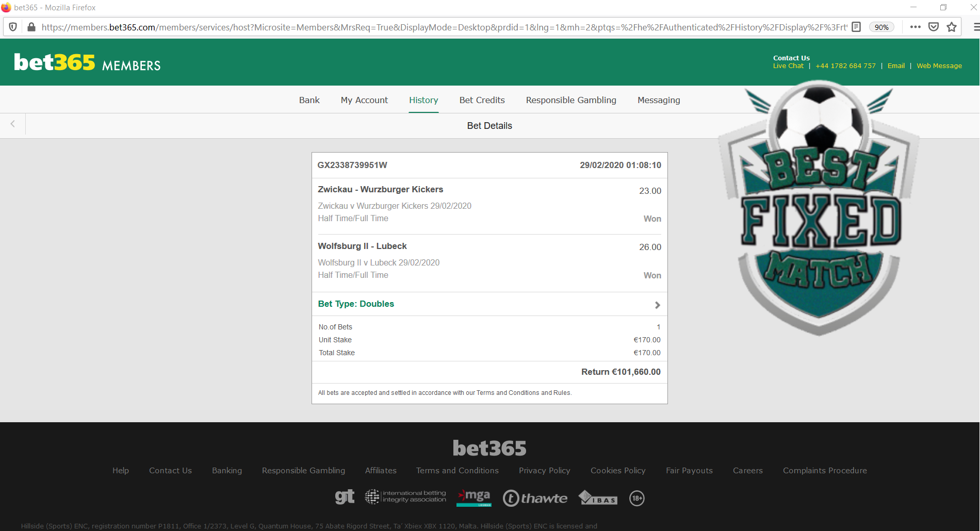Screen dimensions: 980x531
Task: Click the thawte security logo
Action: coord(535,498)
